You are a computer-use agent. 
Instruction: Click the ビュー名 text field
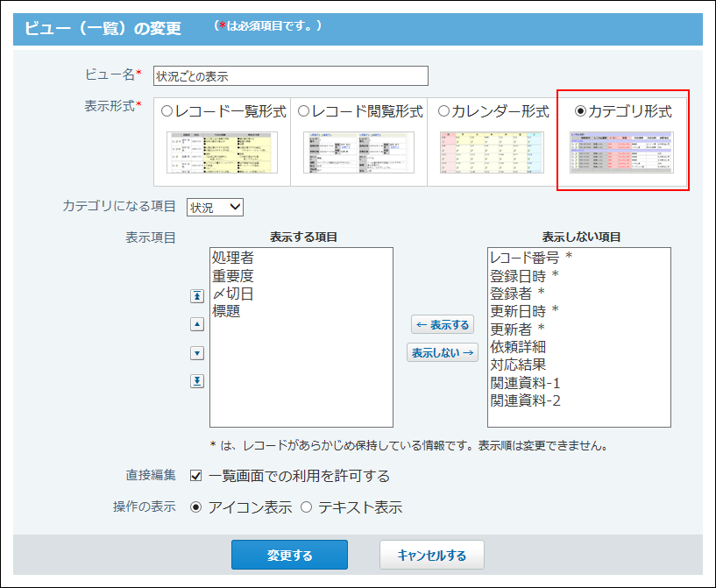(x=290, y=76)
